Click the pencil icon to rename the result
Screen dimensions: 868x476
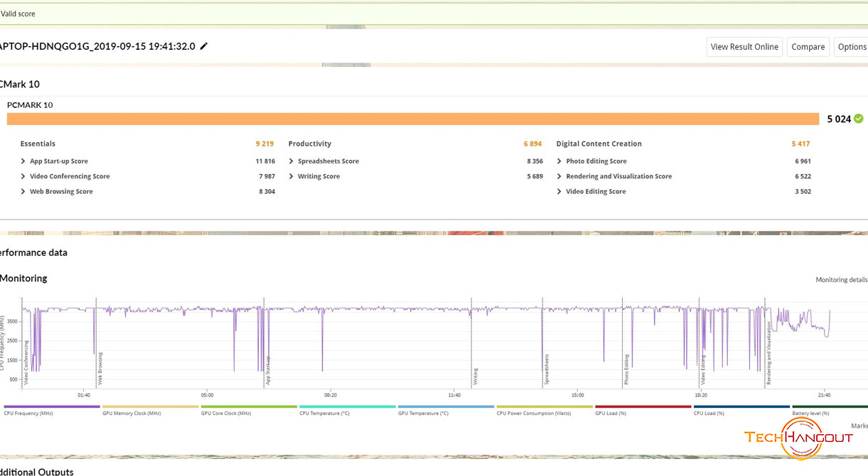point(204,46)
